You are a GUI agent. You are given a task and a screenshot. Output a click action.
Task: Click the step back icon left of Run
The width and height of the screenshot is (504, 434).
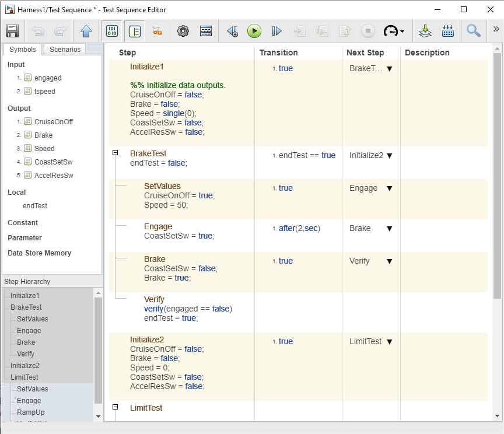point(232,31)
